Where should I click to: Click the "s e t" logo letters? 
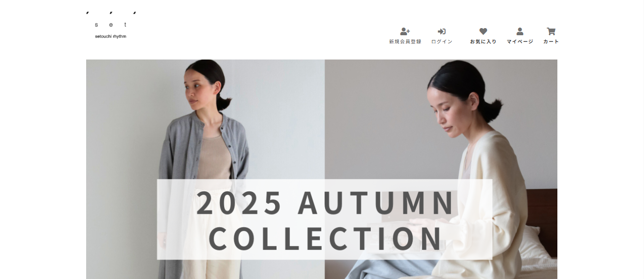111,25
